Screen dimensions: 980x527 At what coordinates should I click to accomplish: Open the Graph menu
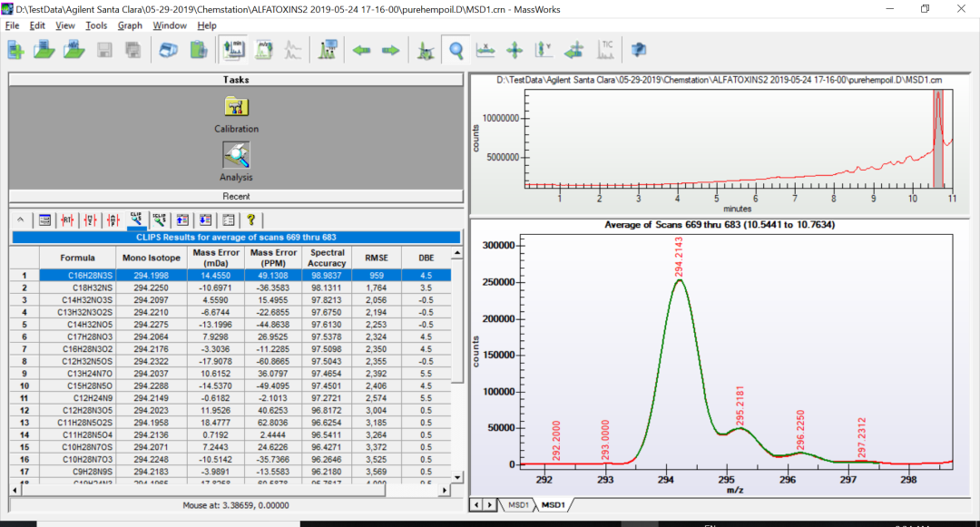(130, 25)
